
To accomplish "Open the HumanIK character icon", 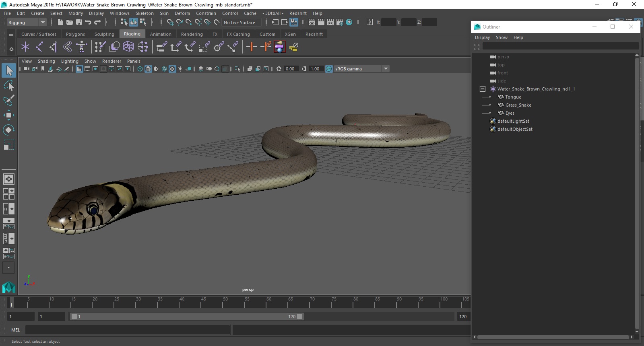I will (x=82, y=47).
